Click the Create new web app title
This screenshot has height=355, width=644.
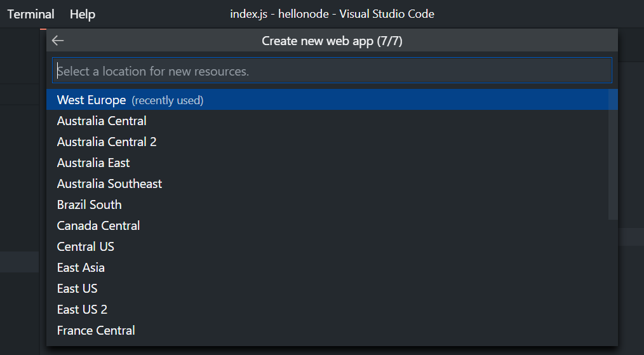click(x=332, y=41)
